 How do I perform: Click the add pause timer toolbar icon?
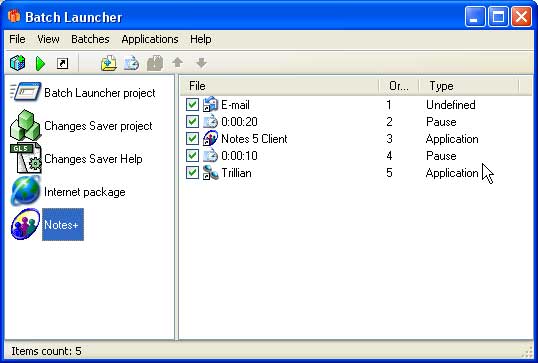click(x=131, y=63)
